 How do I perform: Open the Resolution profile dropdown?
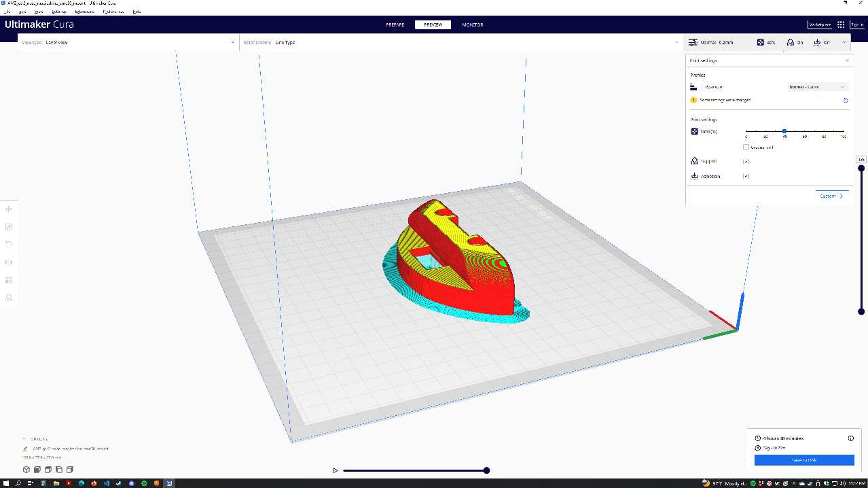pyautogui.click(x=817, y=87)
